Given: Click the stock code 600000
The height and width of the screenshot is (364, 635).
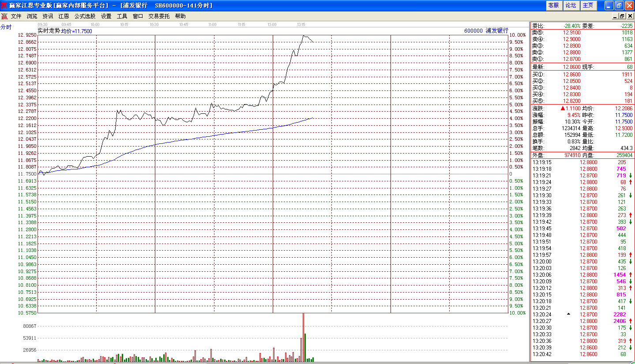Looking at the screenshot, I should coord(473,31).
